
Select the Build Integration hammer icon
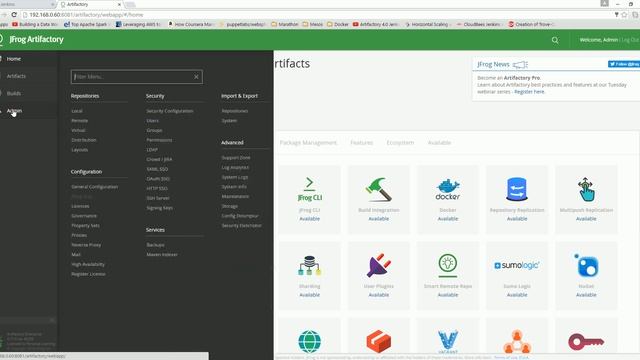[378, 189]
